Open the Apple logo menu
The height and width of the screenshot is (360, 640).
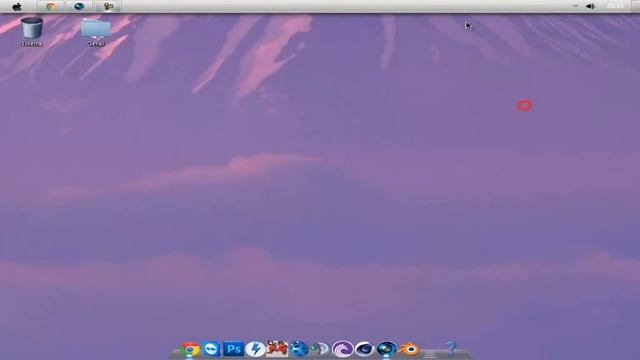pyautogui.click(x=17, y=7)
